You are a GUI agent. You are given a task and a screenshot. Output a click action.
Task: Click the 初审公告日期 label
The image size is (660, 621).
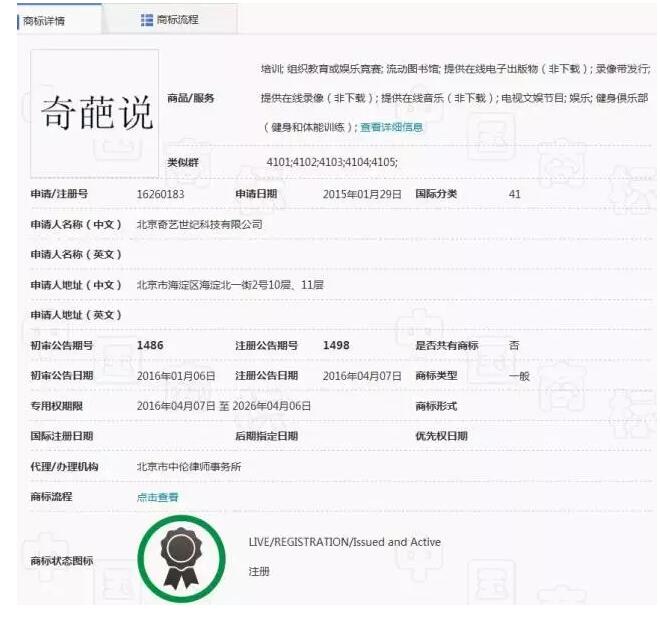point(61,376)
